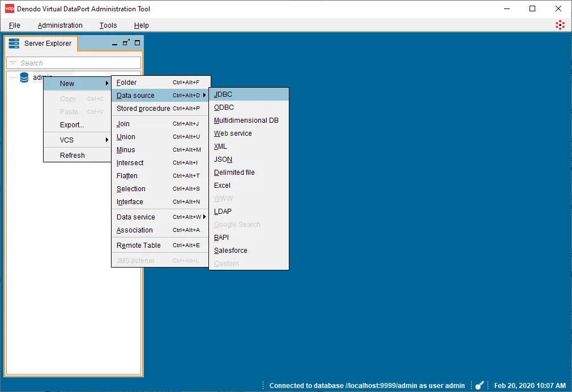Click the key icon in the status bar
Viewport: 572px width, 392px height.
click(x=479, y=385)
